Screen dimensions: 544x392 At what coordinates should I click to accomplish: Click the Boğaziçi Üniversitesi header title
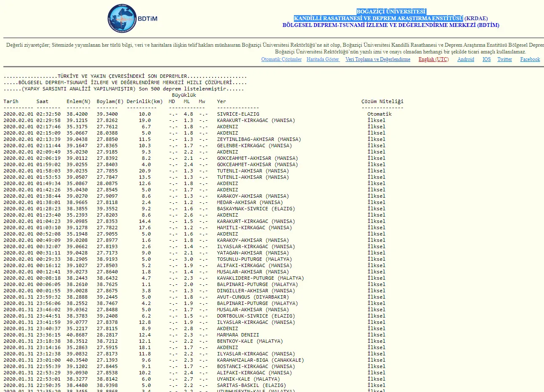[391, 12]
